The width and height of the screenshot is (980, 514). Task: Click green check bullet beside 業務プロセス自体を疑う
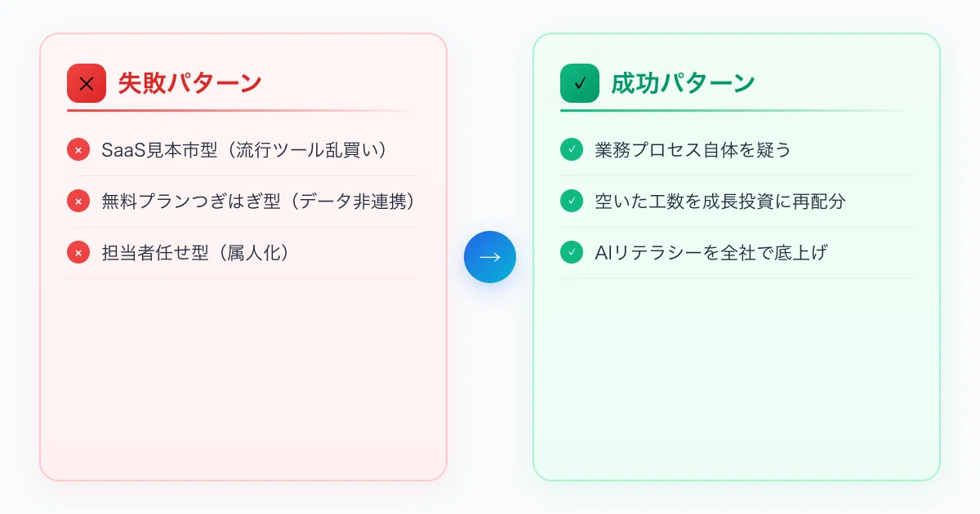(x=572, y=150)
